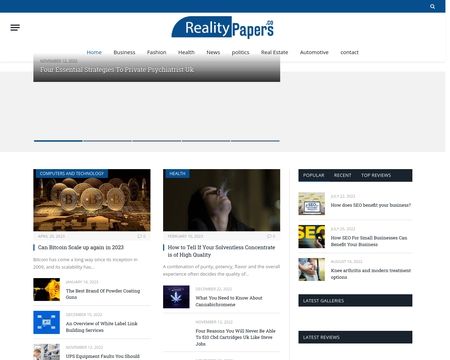Open What You Need to Know About Cannabichromene

point(229,301)
